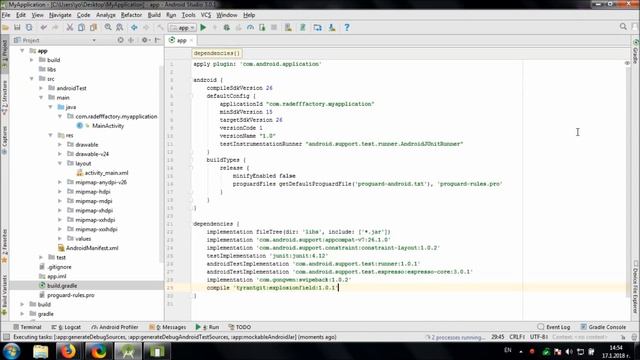Image resolution: width=640 pixels, height=360 pixels.
Task: Click Hide Project panel icon
Action: 157,40
